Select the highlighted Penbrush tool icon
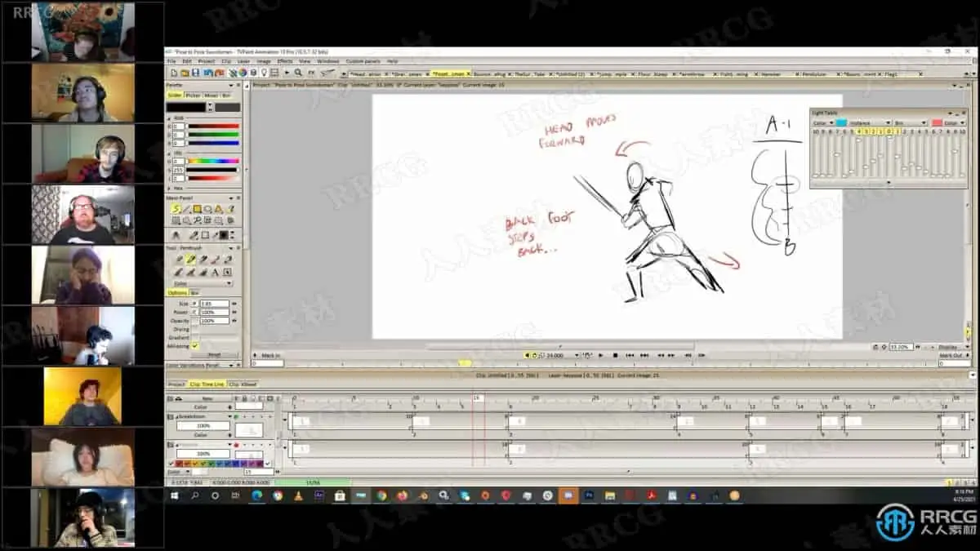The height and width of the screenshot is (551, 980). click(190, 260)
